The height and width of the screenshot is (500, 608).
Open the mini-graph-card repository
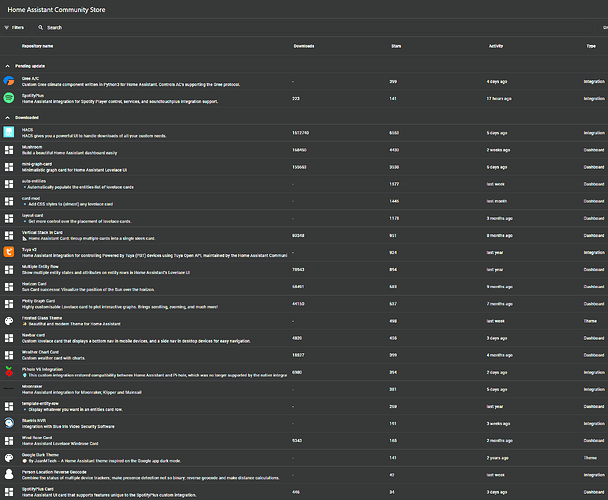point(42,166)
